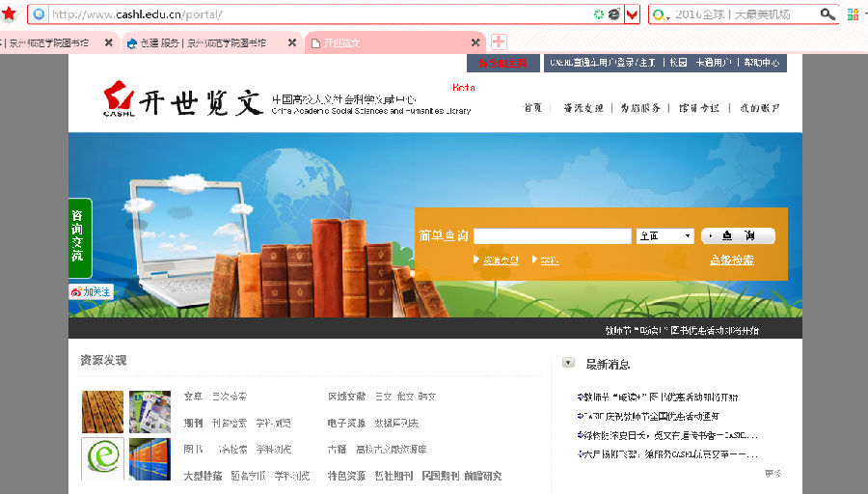The image size is (868, 494).
Task: Click the wooden slips thumbnail image
Action: (x=102, y=412)
